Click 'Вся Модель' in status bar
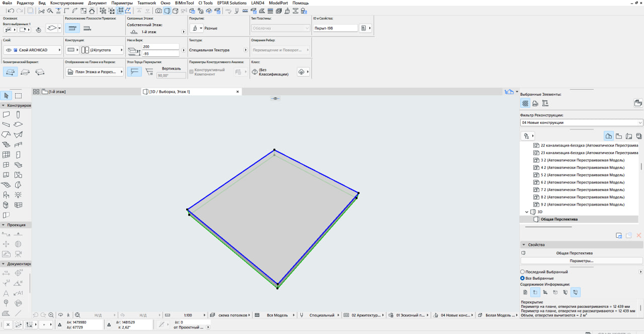 277,315
